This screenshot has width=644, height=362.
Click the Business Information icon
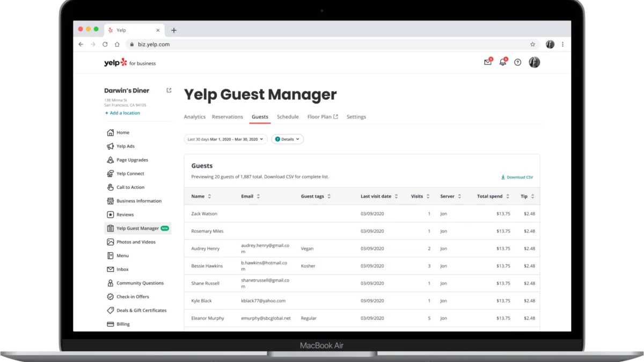coord(111,201)
